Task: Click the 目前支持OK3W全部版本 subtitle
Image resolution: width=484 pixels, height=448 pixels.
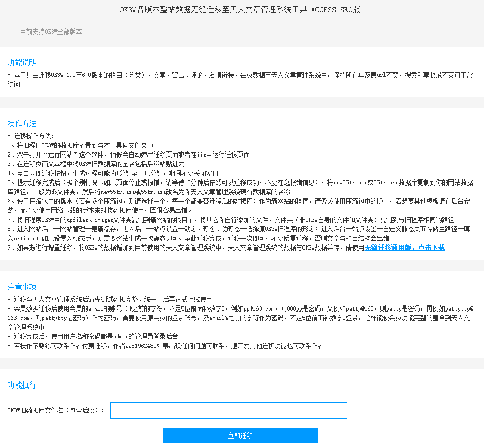Action: [x=51, y=32]
